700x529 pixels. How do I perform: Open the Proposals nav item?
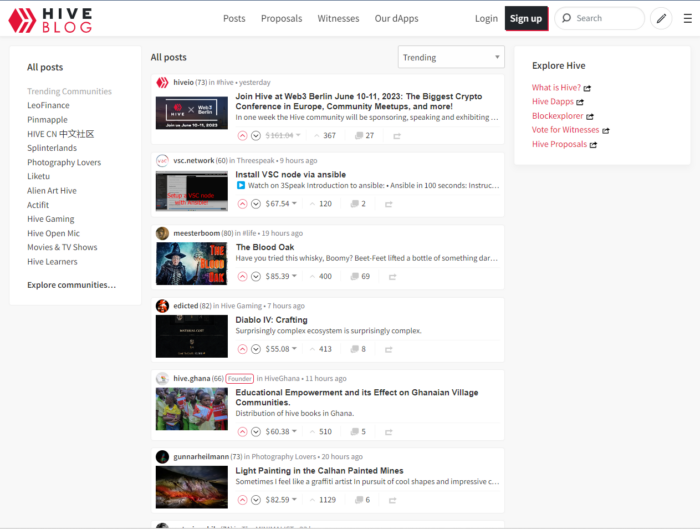pos(282,18)
